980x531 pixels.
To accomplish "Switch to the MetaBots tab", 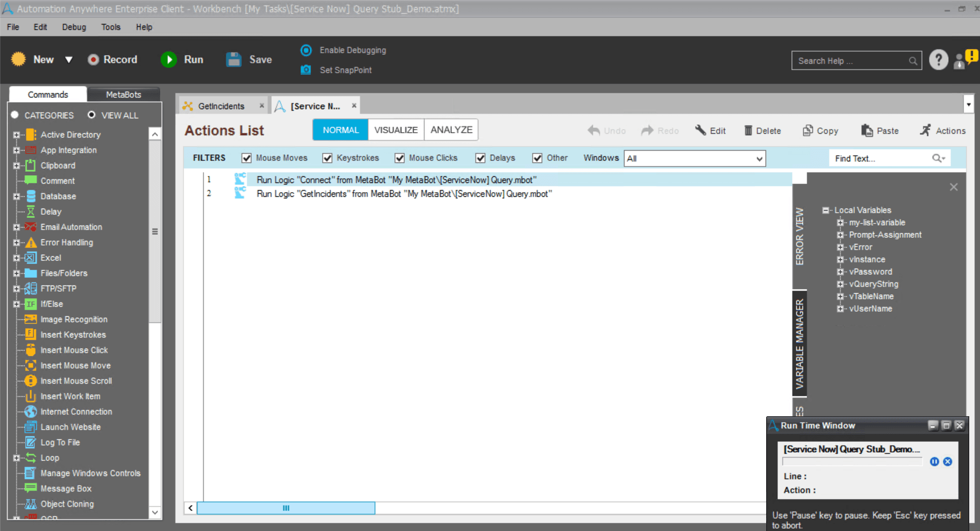I will pos(123,94).
